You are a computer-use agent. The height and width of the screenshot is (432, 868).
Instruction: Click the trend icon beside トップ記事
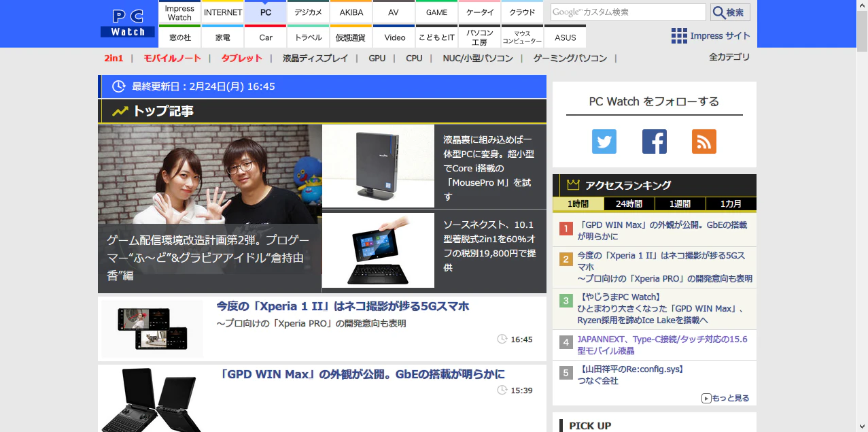point(120,111)
